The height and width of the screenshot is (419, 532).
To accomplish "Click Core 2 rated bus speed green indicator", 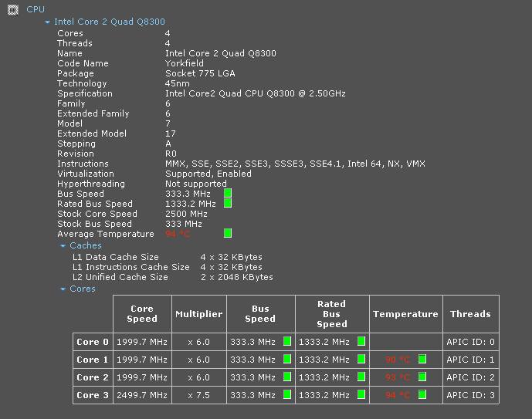I will [361, 377].
